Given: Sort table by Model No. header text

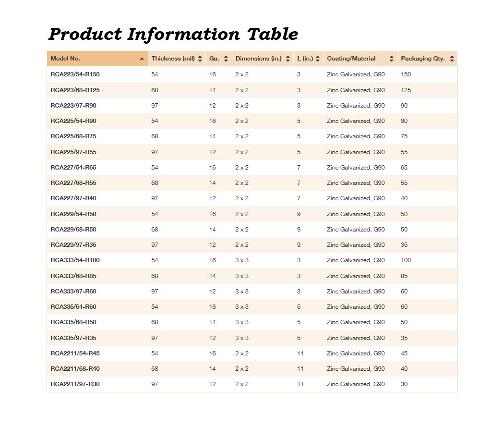Looking at the screenshot, I should point(65,59).
